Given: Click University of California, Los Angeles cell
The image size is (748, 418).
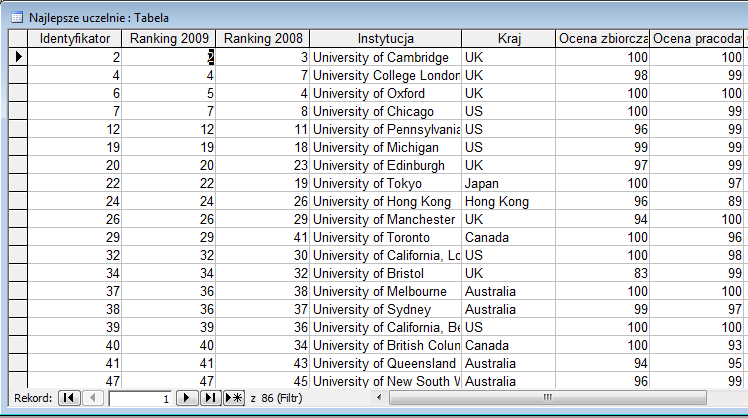Looking at the screenshot, I should [x=385, y=255].
